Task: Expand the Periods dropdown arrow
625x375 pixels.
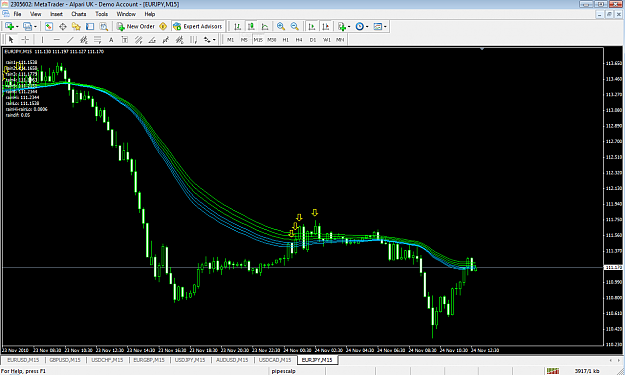Action: [x=367, y=27]
